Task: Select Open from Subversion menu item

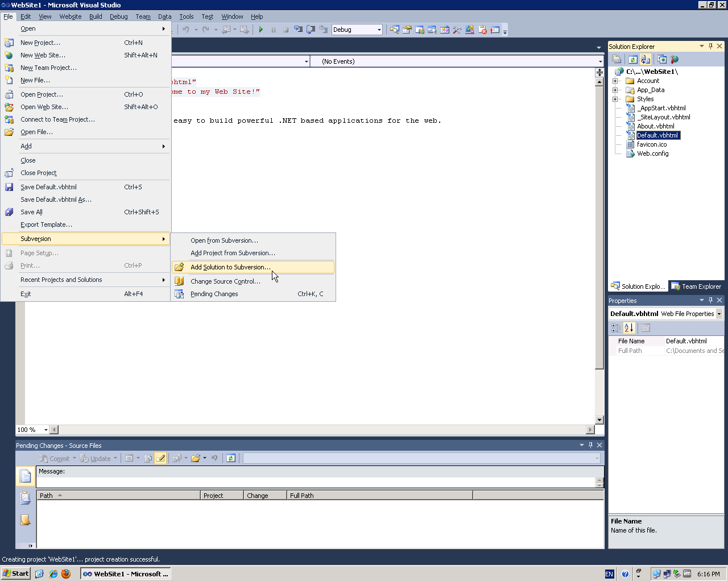Action: (253, 240)
